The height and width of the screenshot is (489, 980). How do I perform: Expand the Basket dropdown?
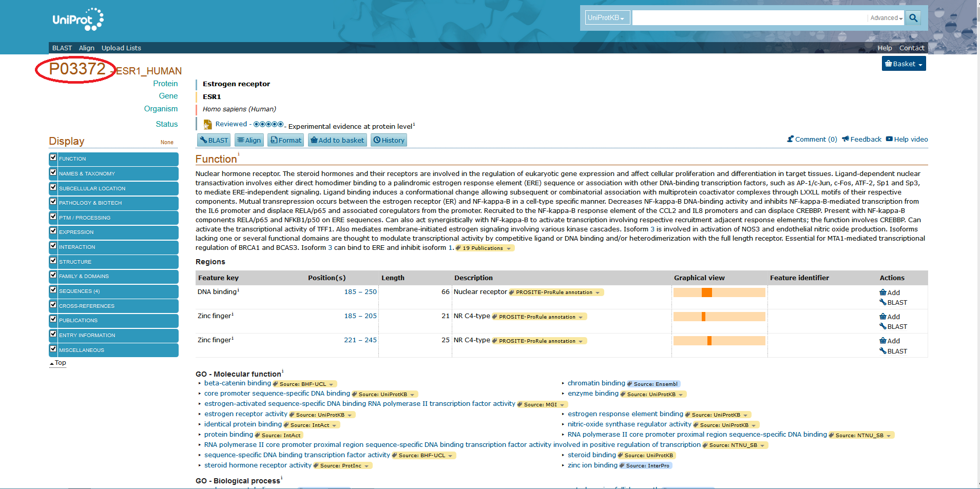[x=904, y=64]
